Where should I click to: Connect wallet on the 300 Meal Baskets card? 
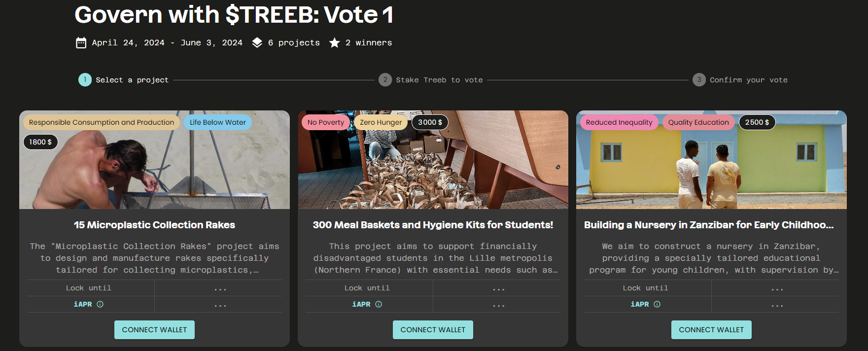tap(433, 330)
